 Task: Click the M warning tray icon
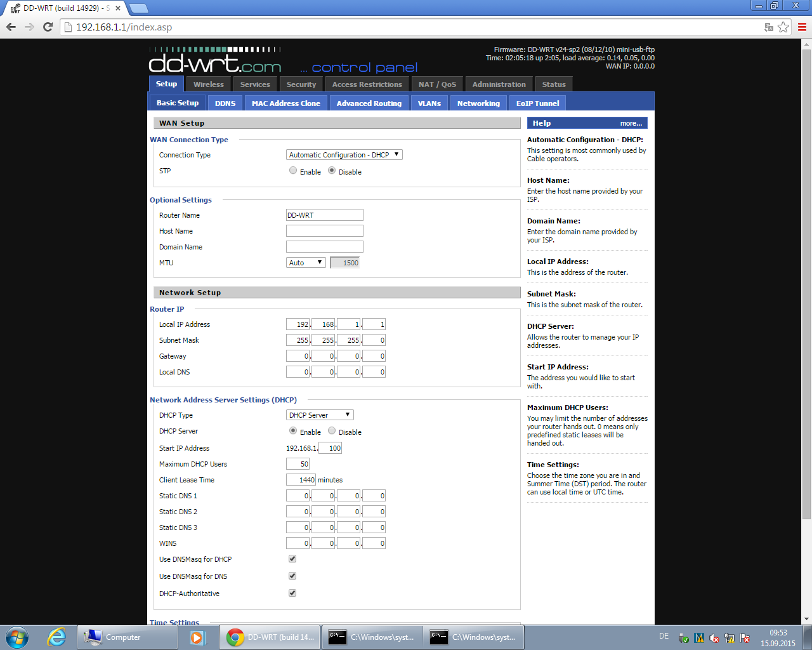(x=699, y=638)
